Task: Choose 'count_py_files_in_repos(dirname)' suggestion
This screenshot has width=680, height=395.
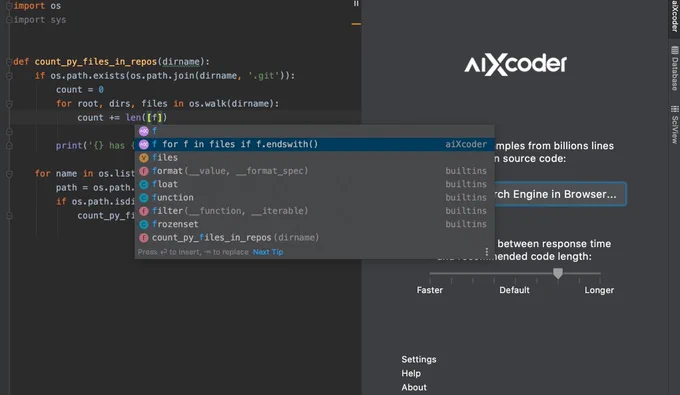Action: click(x=315, y=238)
